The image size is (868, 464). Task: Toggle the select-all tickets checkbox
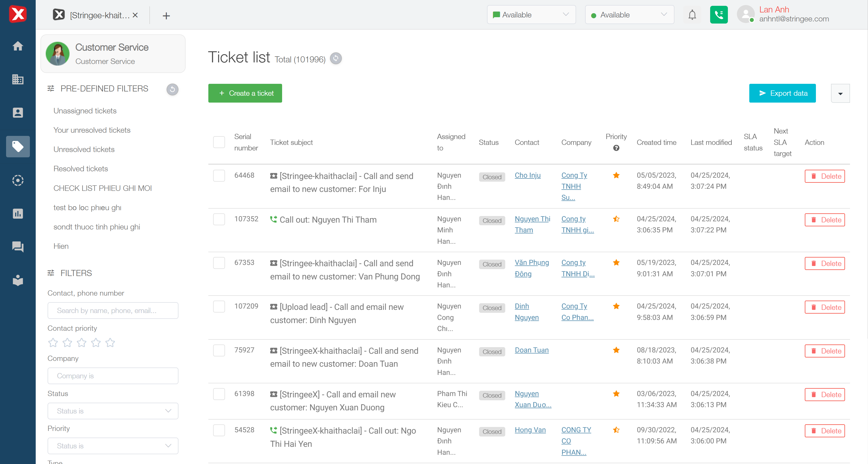coord(219,142)
